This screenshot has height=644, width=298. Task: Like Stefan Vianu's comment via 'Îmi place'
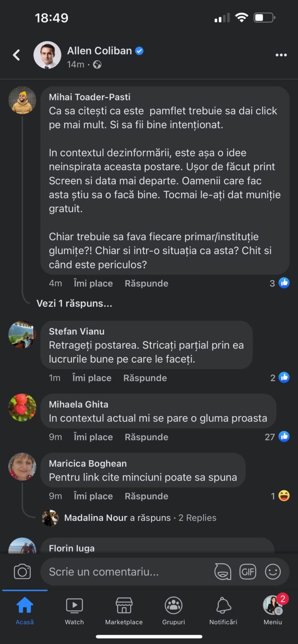[92, 378]
